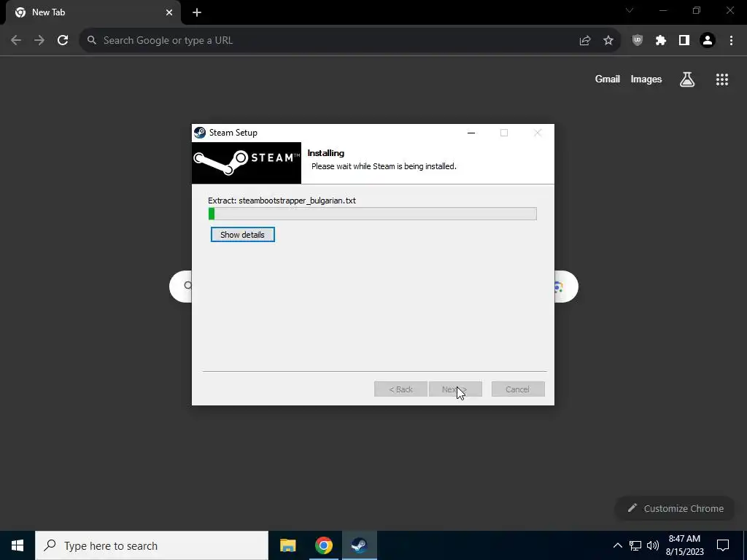The image size is (747, 560).
Task: Cancel the Steam installation
Action: (x=517, y=389)
